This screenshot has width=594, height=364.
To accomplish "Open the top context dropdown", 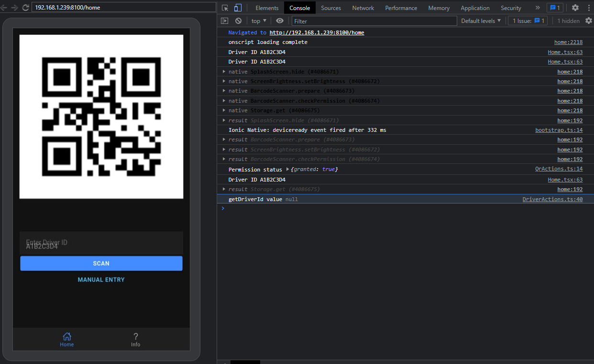I will 259,21.
